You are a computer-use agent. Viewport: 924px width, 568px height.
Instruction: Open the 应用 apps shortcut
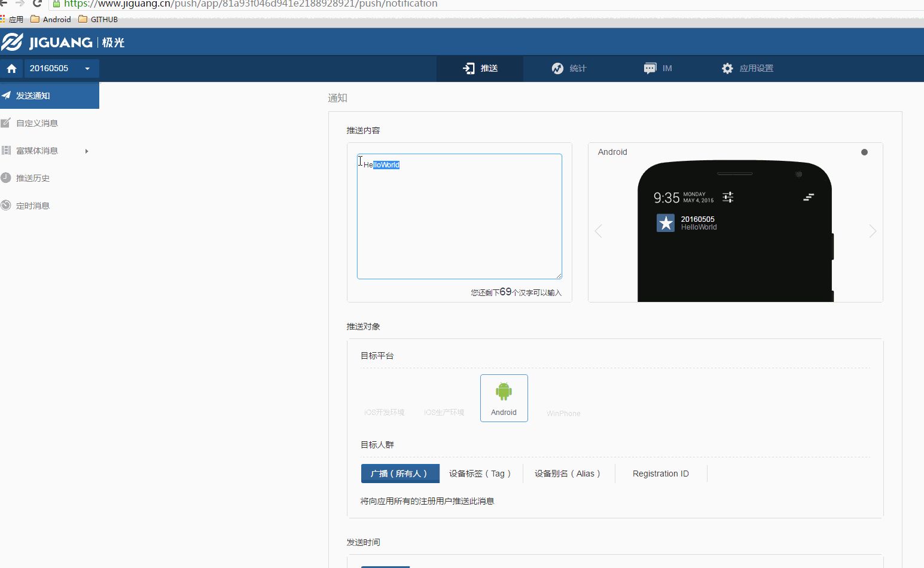tap(12, 19)
